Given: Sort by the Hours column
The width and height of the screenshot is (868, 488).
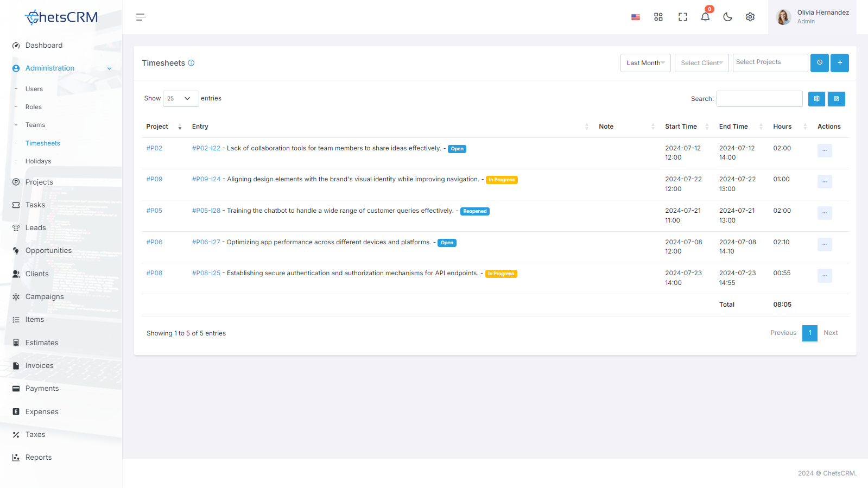Looking at the screenshot, I should 790,126.
